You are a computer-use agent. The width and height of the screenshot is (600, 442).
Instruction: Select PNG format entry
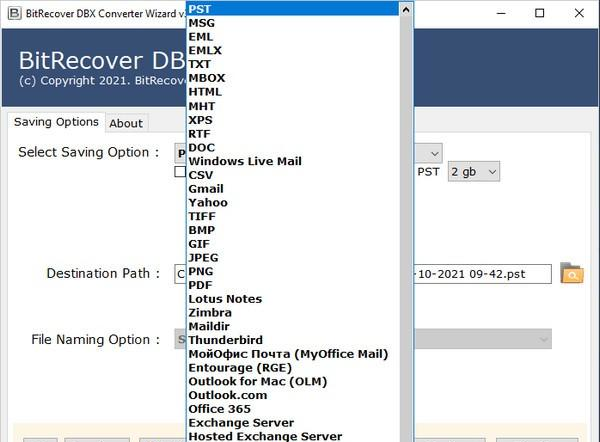[x=293, y=271]
